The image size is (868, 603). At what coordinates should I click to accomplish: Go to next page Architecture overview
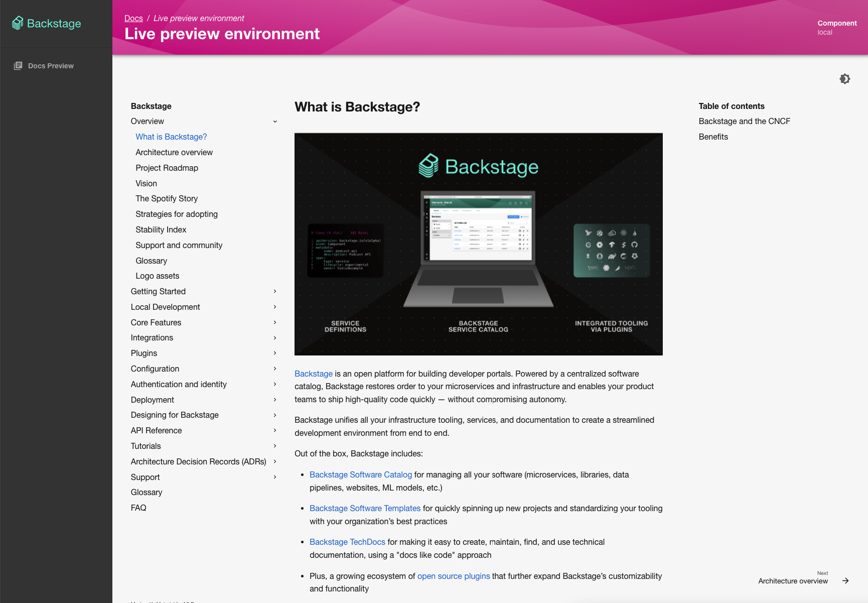pos(793,581)
